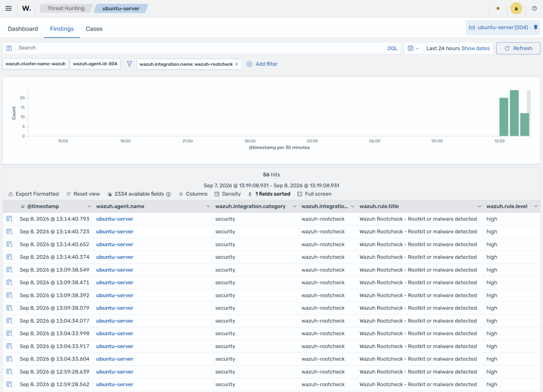This screenshot has height=392, width=543.
Task: Select the Findings tab
Action: tap(62, 29)
